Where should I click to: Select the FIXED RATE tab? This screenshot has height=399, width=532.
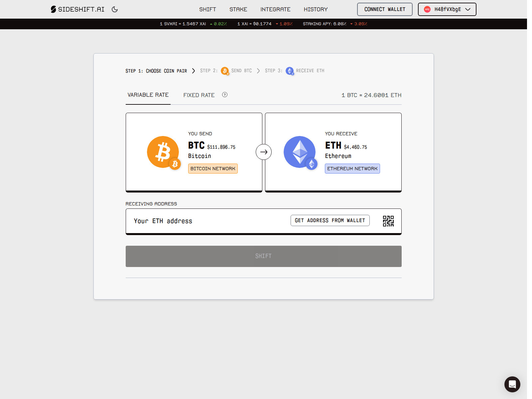tap(199, 95)
